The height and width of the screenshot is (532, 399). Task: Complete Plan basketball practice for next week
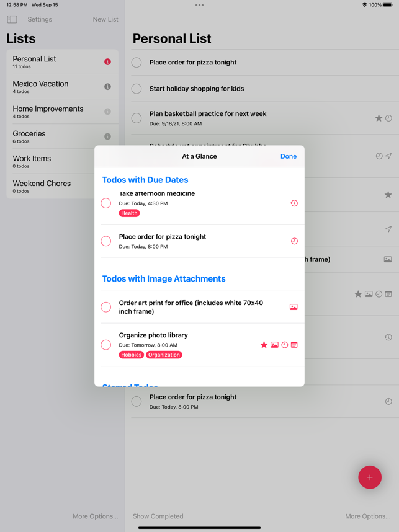137,118
